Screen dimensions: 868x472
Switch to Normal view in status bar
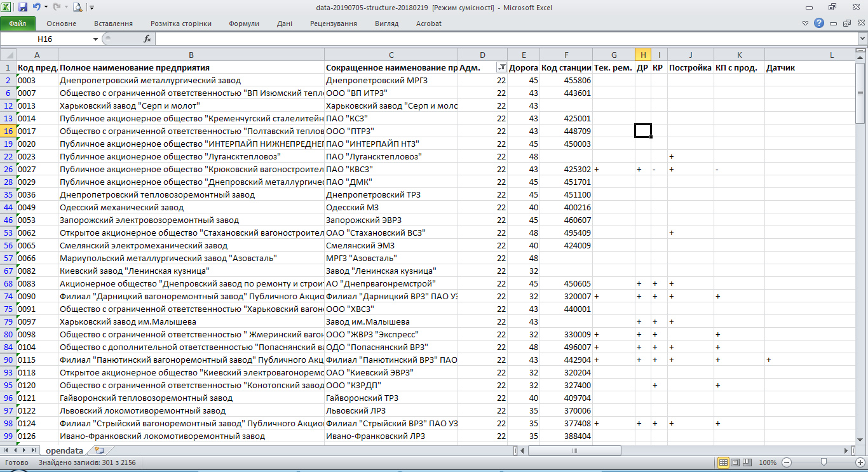point(723,462)
